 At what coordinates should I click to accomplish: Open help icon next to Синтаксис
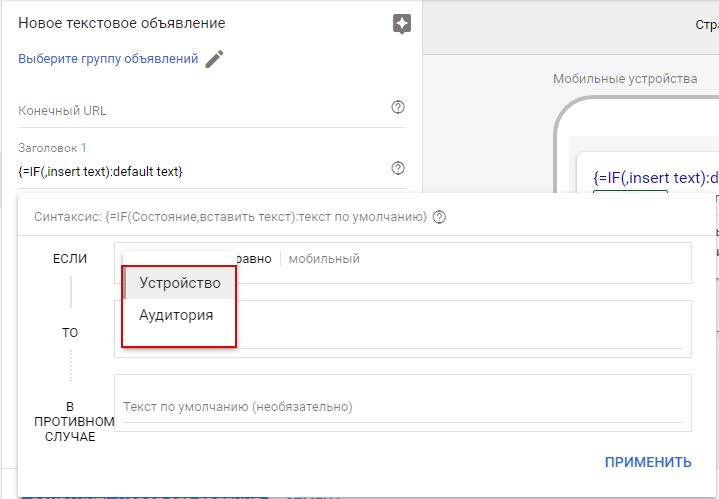coord(439,217)
